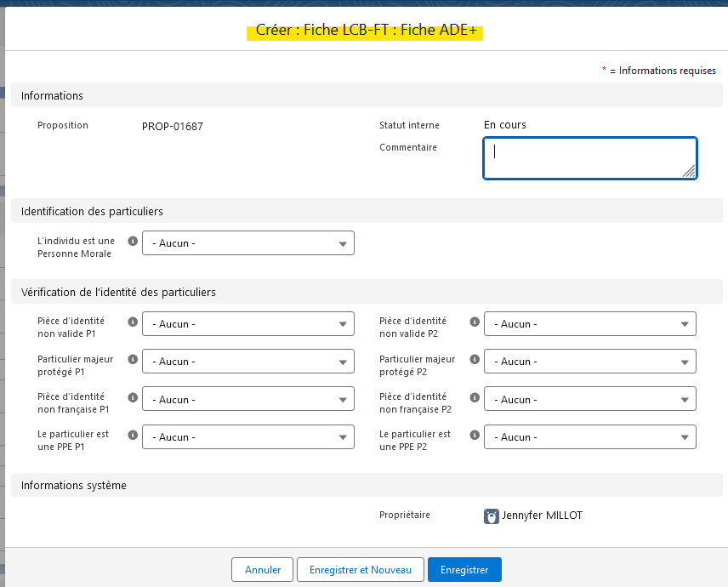Click info icon for Particulier majeur protégé P1
This screenshot has height=587, width=728.
coord(133,360)
